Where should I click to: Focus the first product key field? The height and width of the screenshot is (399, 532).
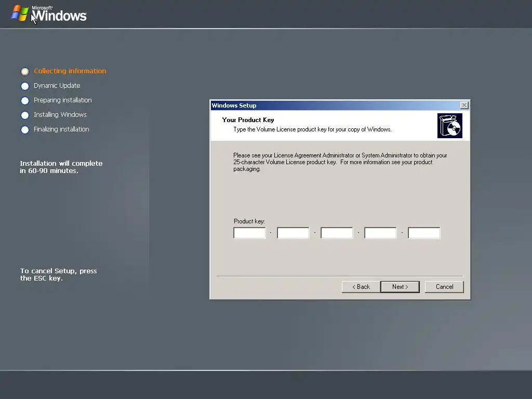(249, 233)
